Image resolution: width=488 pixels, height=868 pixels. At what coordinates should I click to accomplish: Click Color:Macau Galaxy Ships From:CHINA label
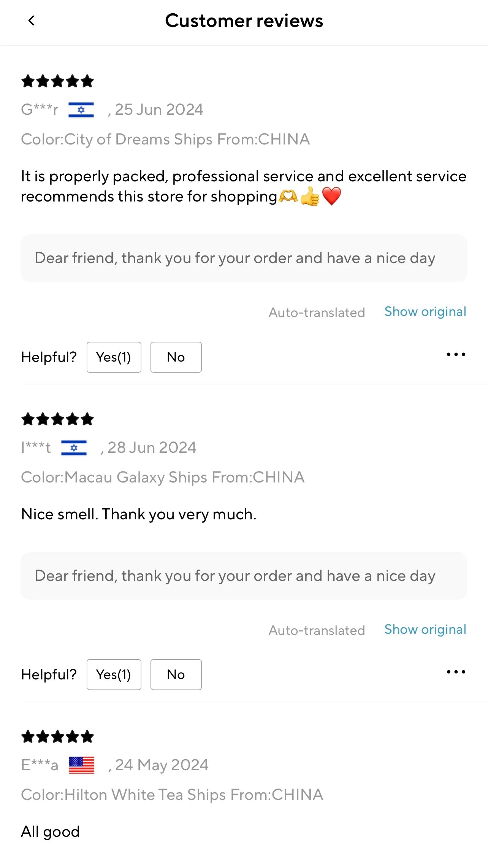[163, 477]
